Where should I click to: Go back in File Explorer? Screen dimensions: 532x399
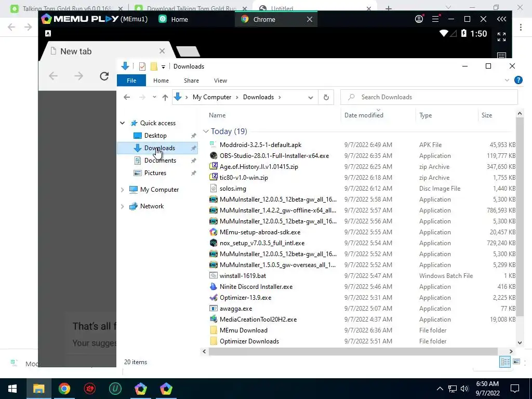click(x=127, y=97)
